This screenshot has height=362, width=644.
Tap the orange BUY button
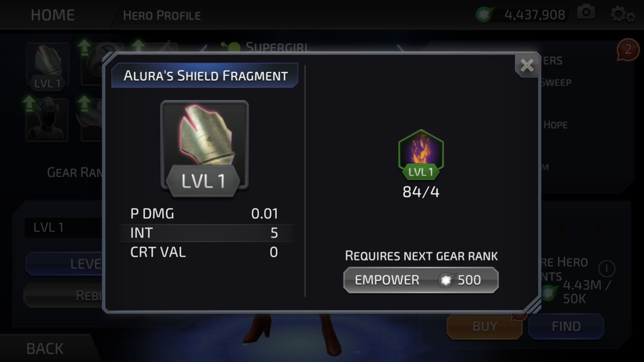(485, 326)
